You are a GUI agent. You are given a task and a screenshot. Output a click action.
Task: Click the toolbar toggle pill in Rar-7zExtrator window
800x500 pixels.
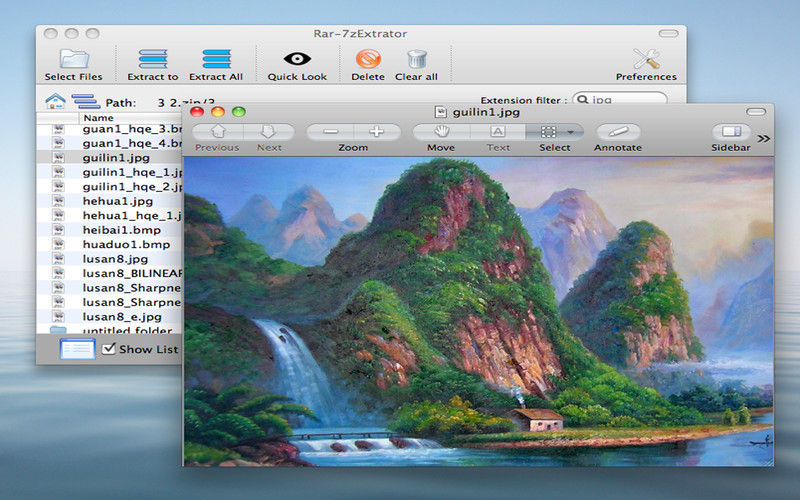668,34
